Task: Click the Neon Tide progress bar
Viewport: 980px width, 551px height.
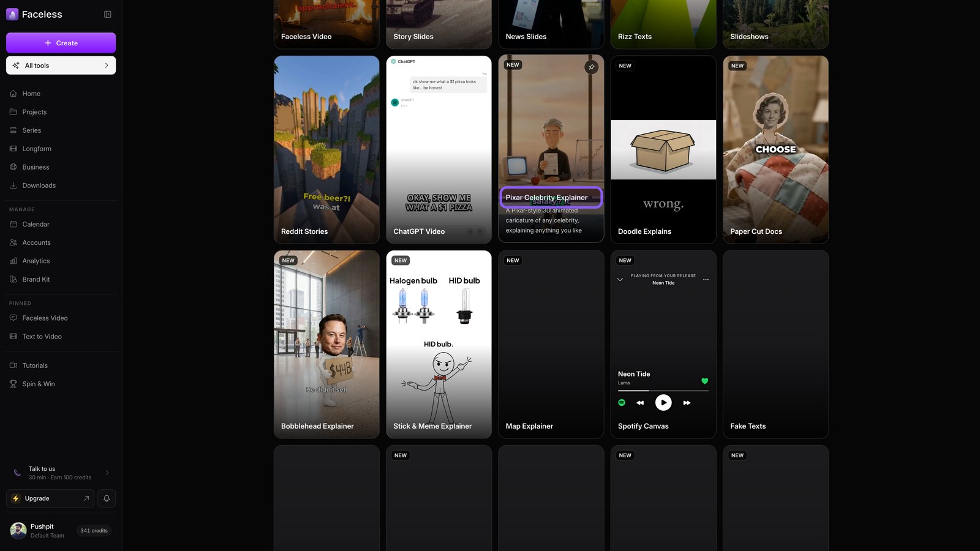Action: [663, 391]
